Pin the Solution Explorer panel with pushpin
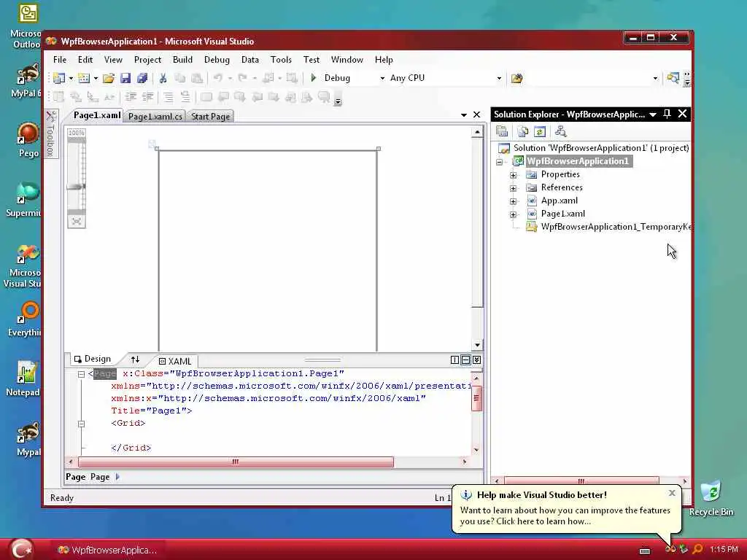 667,114
